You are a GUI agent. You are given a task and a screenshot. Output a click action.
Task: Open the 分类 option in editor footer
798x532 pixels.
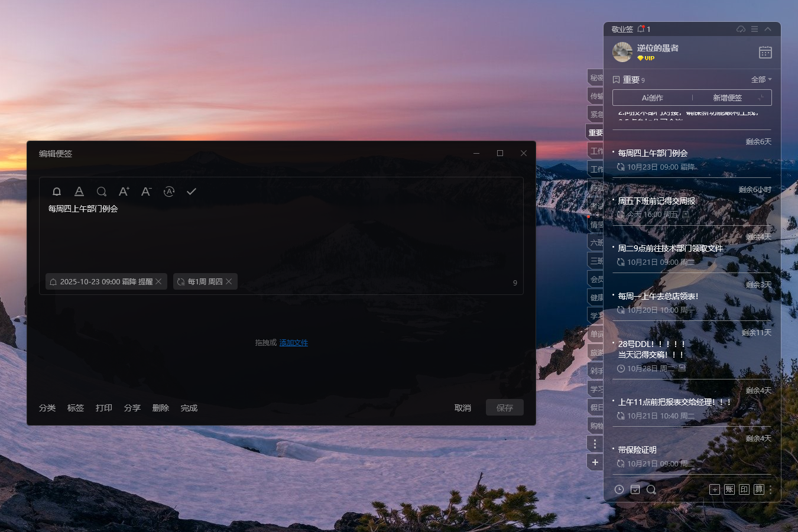[x=47, y=408]
